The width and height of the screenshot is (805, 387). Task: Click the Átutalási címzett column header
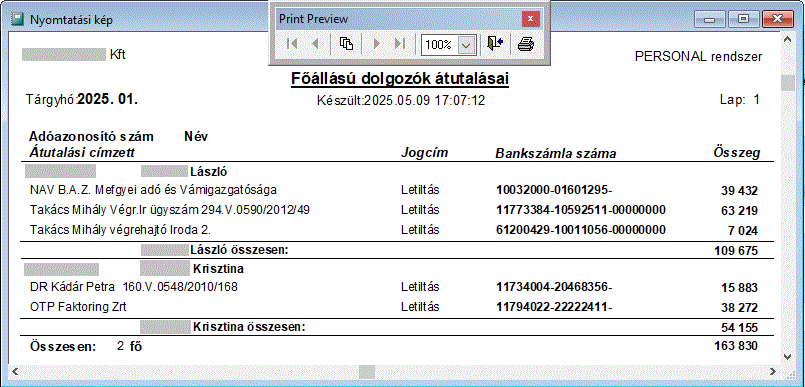(82, 152)
